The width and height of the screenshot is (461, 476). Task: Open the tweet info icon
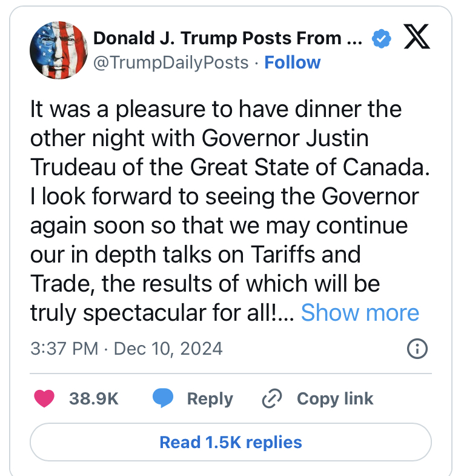(x=419, y=349)
